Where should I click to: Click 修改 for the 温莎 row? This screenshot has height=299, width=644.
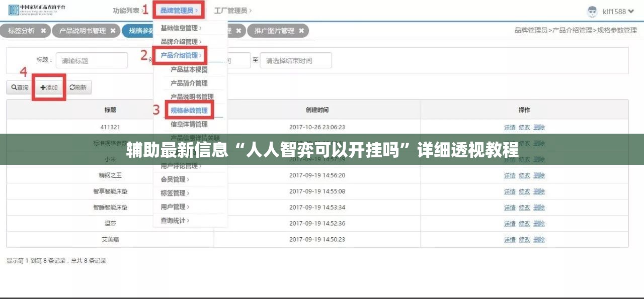524,224
